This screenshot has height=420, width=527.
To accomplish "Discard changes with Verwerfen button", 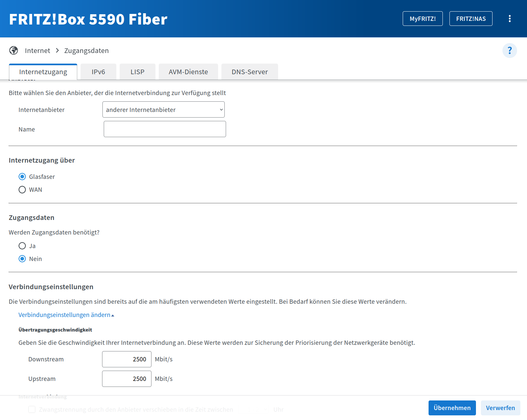I will tap(500, 408).
